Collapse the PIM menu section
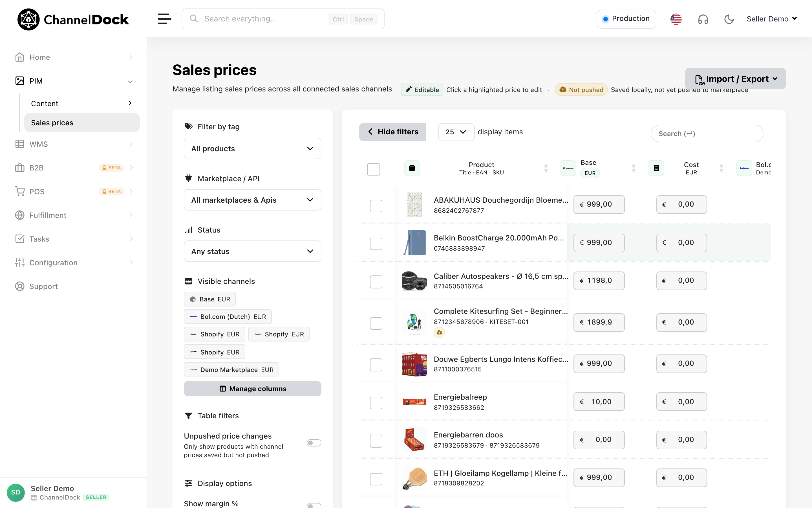812x508 pixels. coord(74,81)
